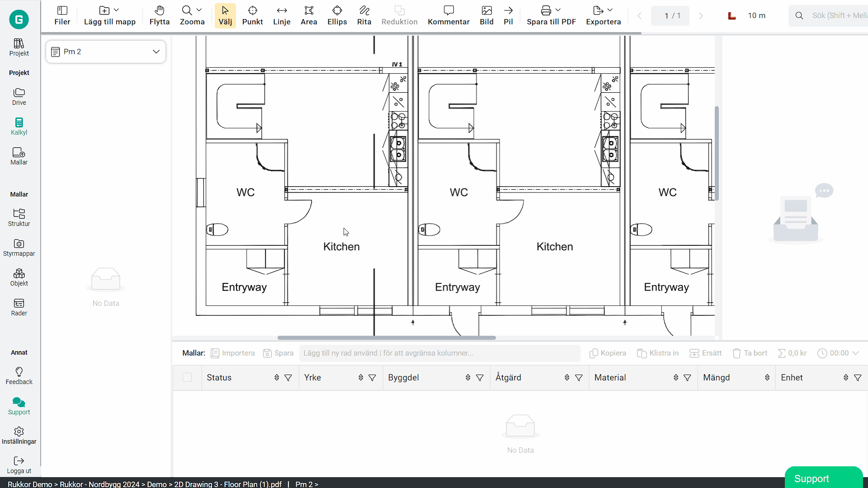The image size is (868, 488).
Task: Click the green G account avatar
Action: tap(19, 19)
